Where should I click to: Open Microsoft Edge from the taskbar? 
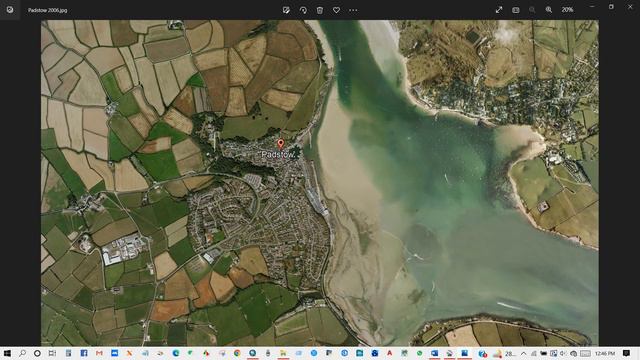pos(176,353)
